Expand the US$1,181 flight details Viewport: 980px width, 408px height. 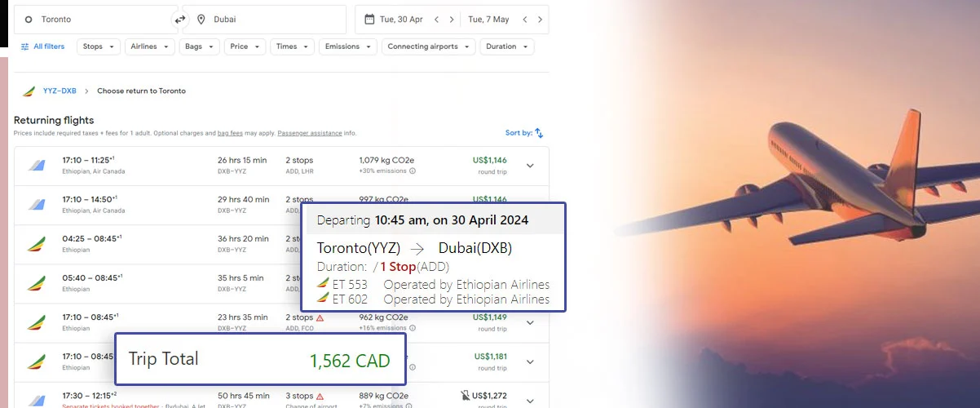coord(530,361)
